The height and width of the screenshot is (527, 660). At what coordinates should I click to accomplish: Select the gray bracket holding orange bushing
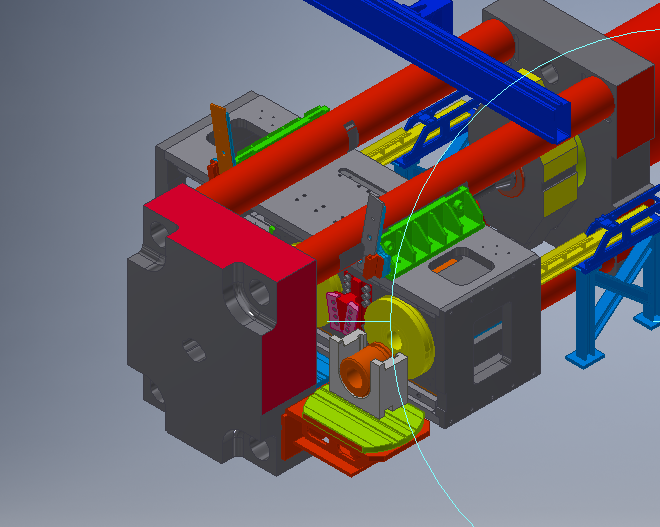[380, 390]
